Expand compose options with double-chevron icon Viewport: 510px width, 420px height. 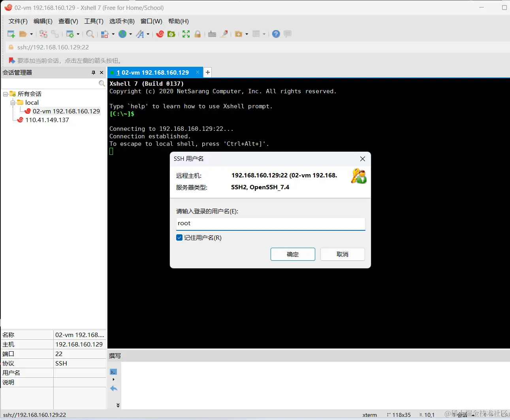(118, 405)
